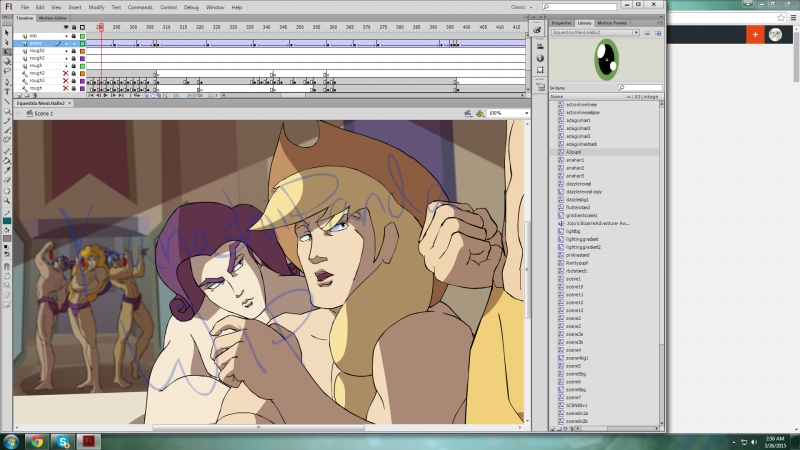Pick the Lasso tool
This screenshot has width=800, height=450.
pyautogui.click(x=7, y=71)
